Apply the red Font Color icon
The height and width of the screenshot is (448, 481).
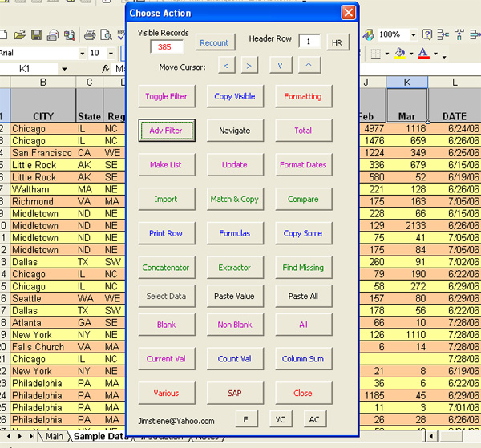click(423, 54)
